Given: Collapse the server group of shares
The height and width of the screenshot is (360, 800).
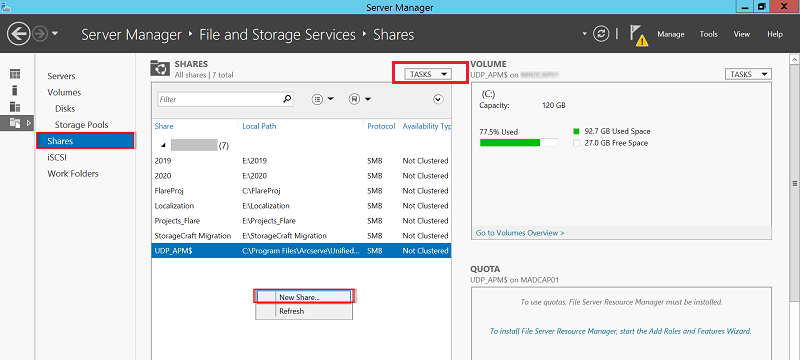Looking at the screenshot, I should [x=163, y=145].
